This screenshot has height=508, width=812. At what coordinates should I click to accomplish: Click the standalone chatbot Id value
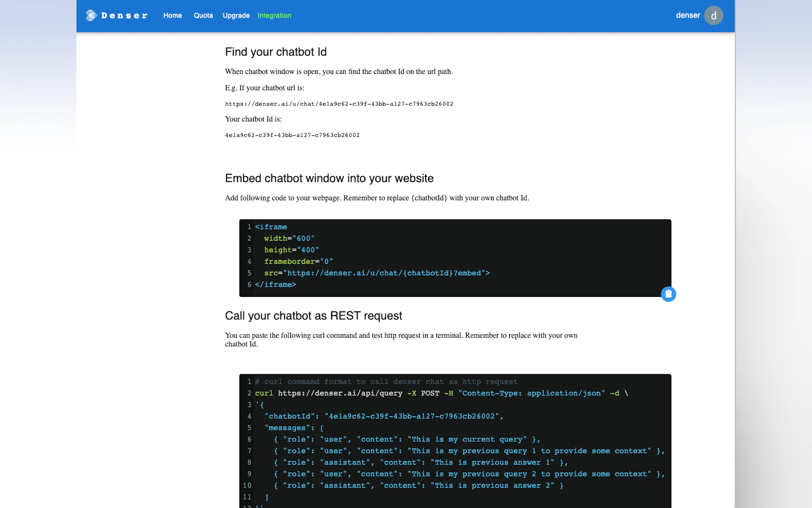coord(292,135)
